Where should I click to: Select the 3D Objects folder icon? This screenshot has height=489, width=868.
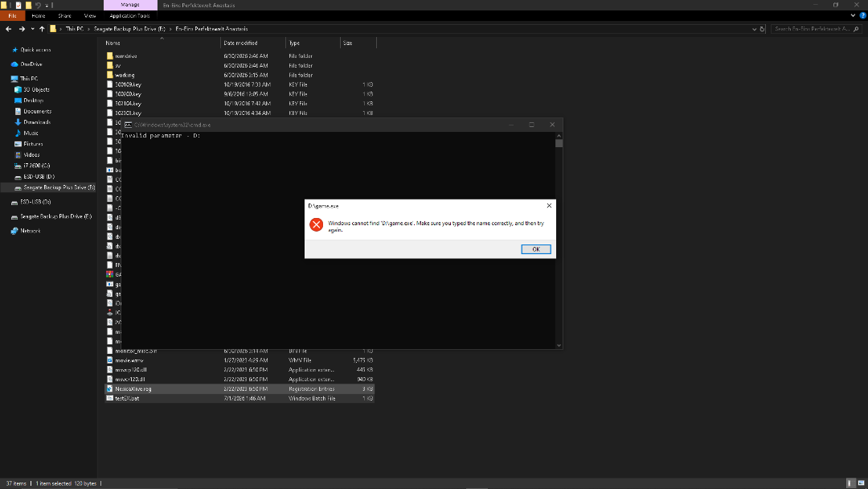coord(18,90)
